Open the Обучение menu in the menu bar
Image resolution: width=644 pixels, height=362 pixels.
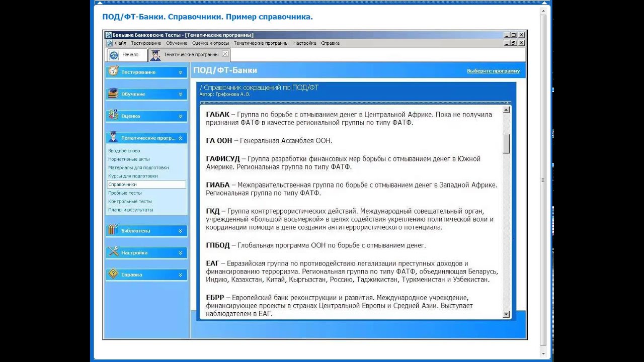pyautogui.click(x=177, y=43)
